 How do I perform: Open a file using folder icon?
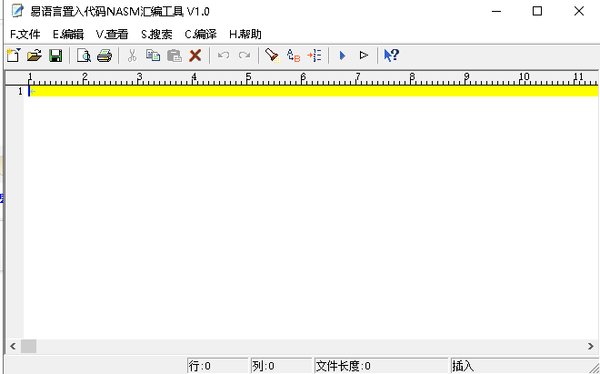[x=34, y=56]
